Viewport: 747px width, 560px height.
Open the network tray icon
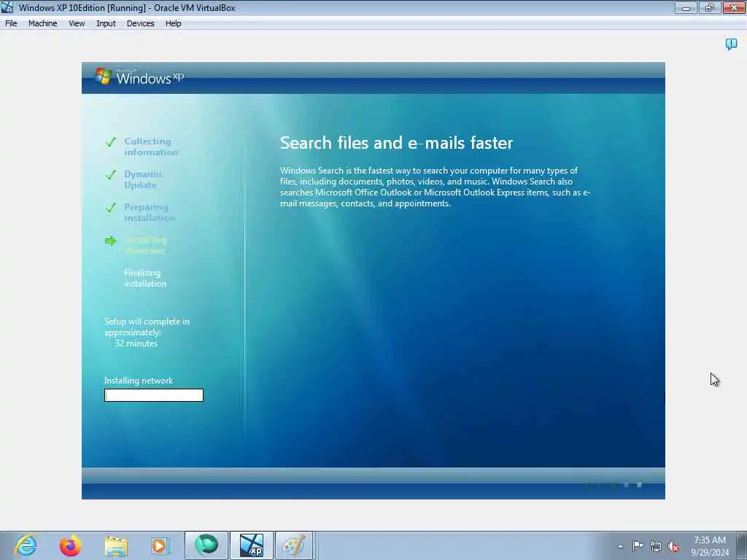(x=656, y=546)
